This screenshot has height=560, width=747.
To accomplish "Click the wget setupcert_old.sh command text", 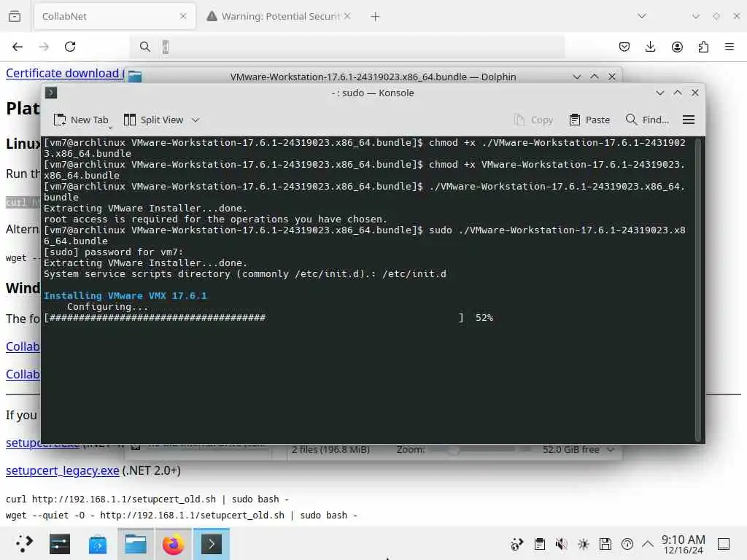I will tap(181, 516).
